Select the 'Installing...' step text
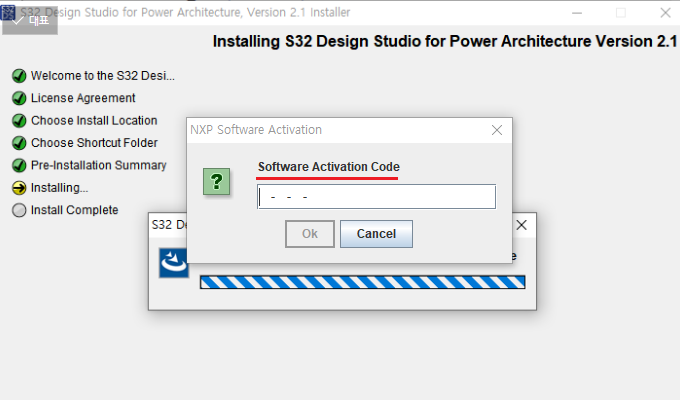The width and height of the screenshot is (680, 400). click(x=59, y=188)
